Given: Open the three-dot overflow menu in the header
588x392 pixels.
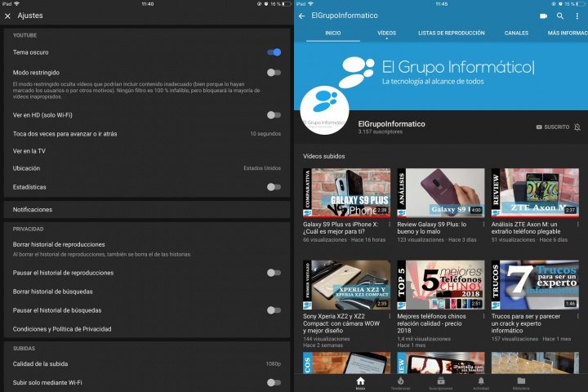Looking at the screenshot, I should [577, 16].
